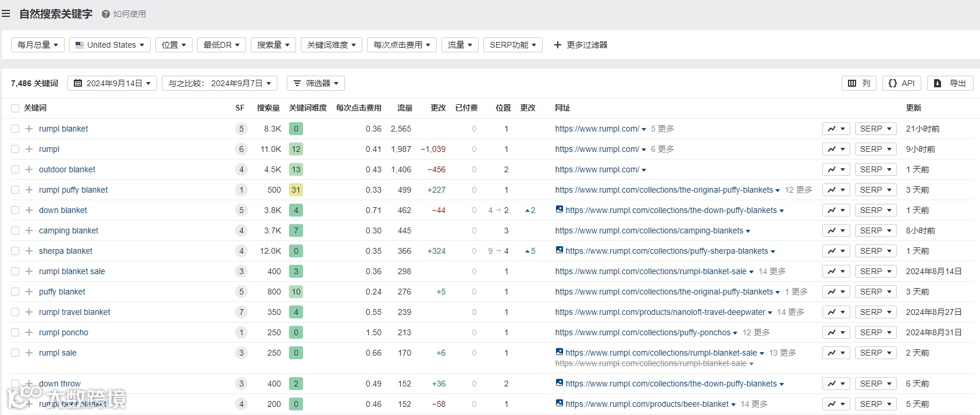Open the 流量 filter dropdown
The width and height of the screenshot is (980, 415).
(x=460, y=45)
